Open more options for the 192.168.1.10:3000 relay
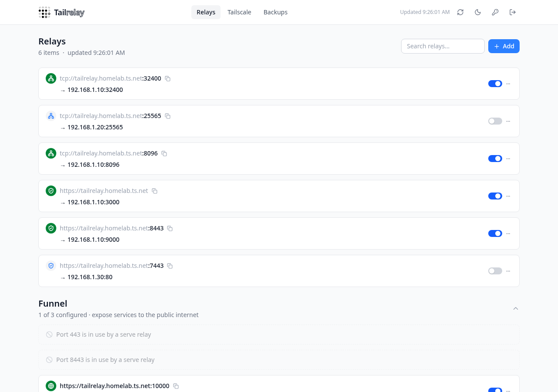This screenshot has width=558, height=392. [508, 196]
